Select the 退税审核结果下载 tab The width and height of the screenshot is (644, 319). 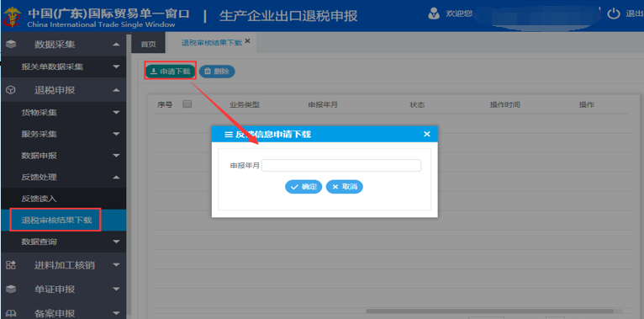212,43
